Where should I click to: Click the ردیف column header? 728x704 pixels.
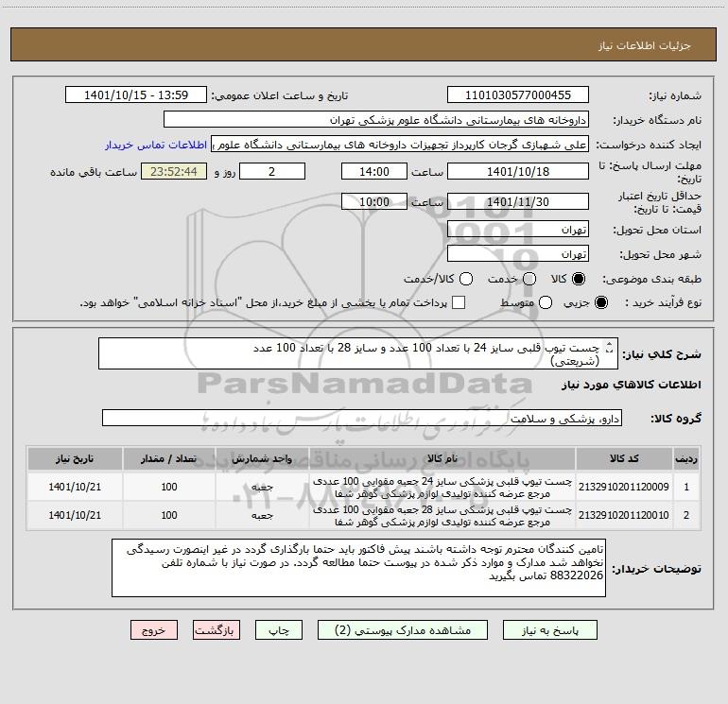[x=686, y=459]
